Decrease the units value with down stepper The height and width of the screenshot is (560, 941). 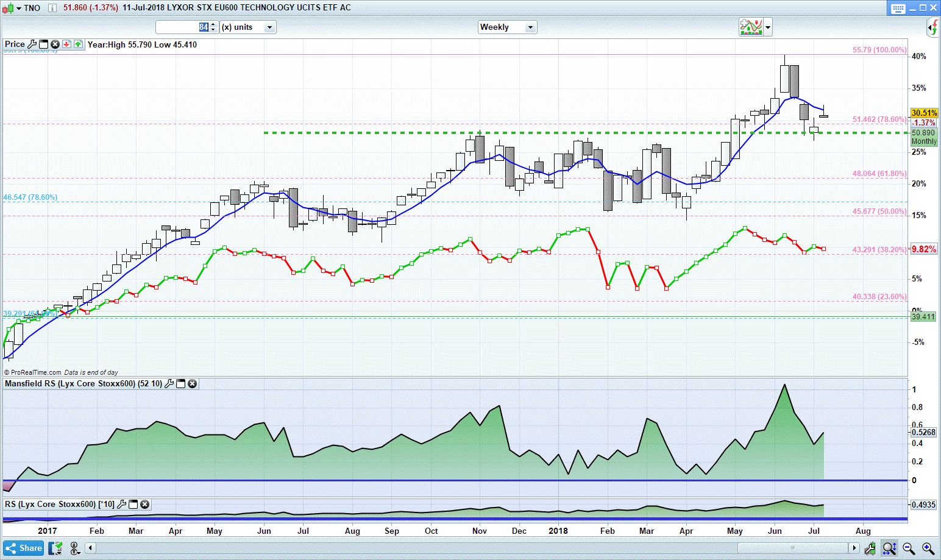[x=213, y=30]
